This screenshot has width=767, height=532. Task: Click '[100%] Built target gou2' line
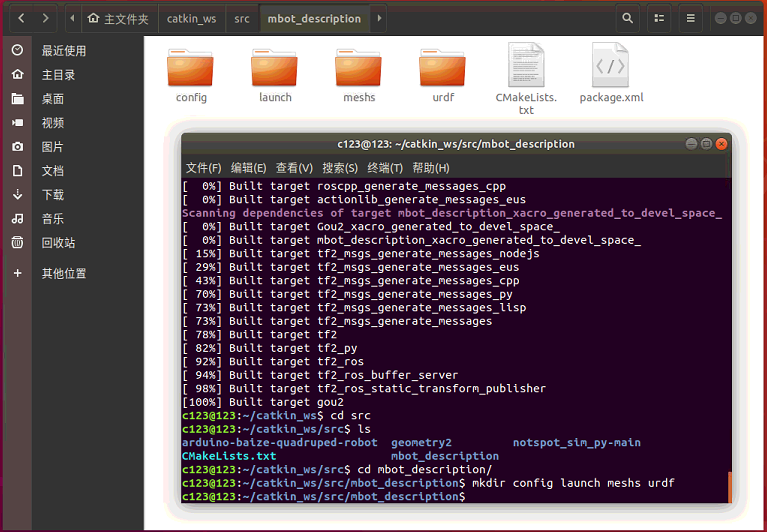click(x=263, y=402)
